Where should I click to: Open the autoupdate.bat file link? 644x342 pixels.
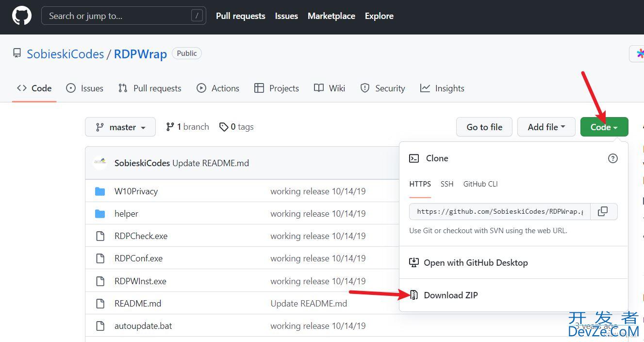[x=143, y=326]
